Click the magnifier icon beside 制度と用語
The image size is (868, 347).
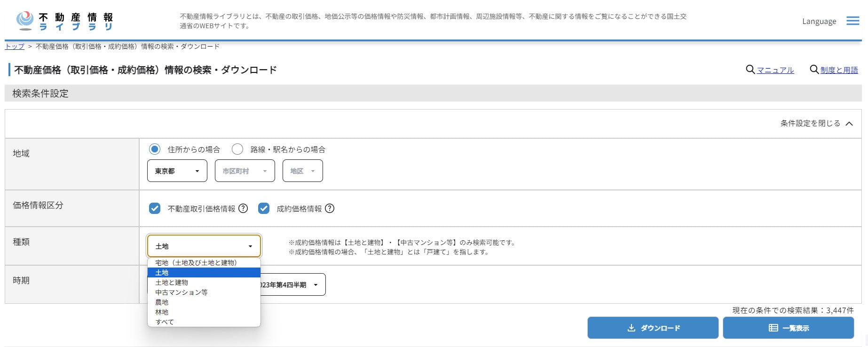814,70
